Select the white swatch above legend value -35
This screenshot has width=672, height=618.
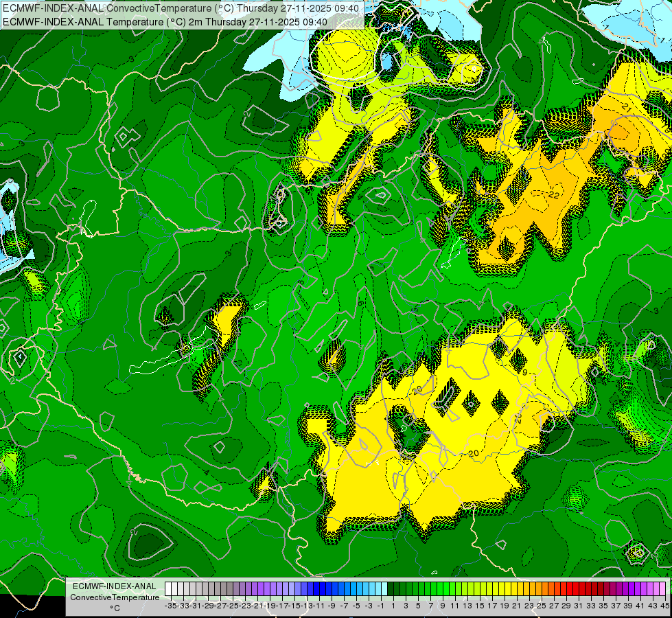168,589
